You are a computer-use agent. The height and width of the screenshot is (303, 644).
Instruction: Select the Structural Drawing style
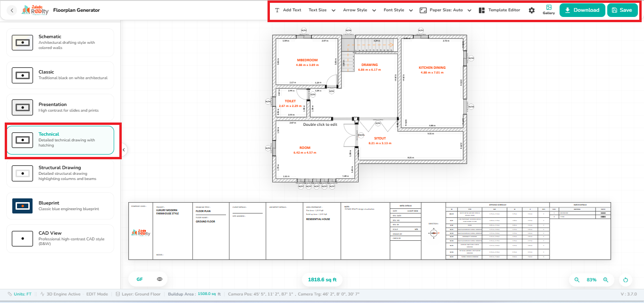tap(60, 173)
